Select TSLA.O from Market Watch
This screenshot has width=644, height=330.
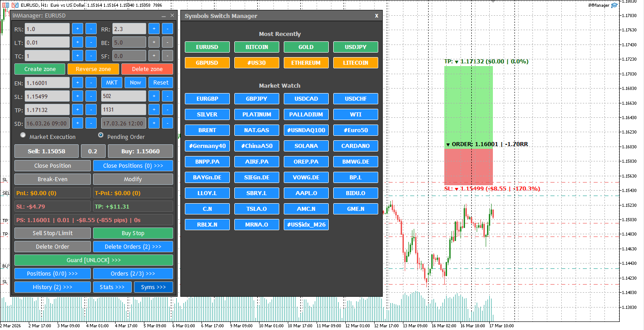point(257,209)
